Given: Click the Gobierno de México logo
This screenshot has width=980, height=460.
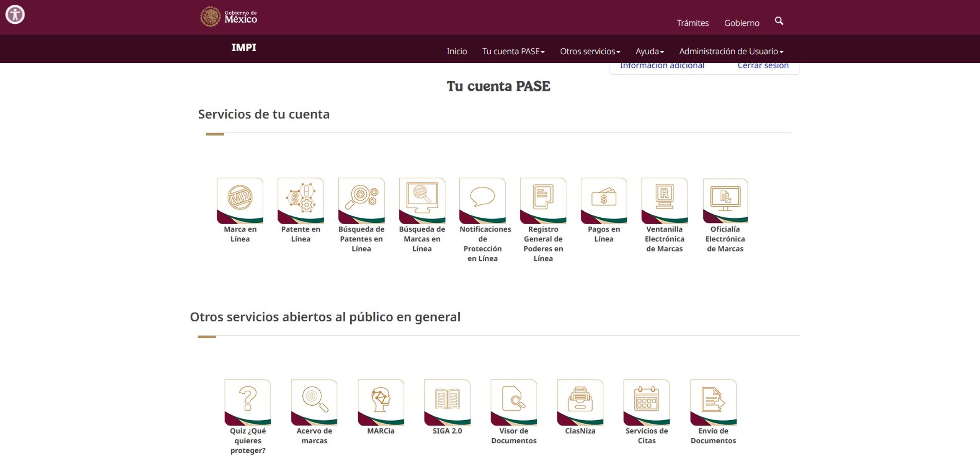Looking at the screenshot, I should [x=229, y=17].
